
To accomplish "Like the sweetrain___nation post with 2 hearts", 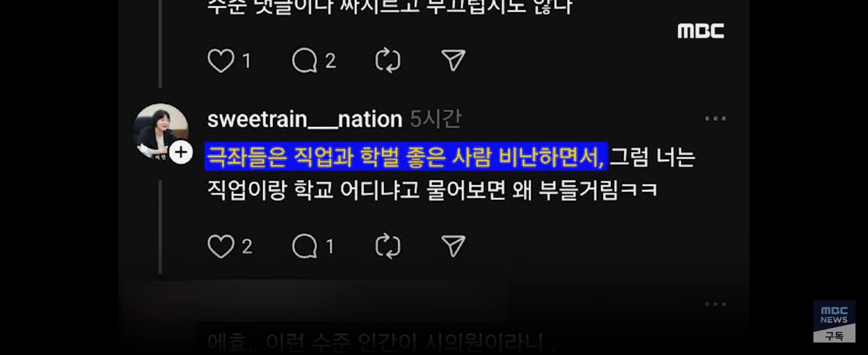I will tap(221, 247).
